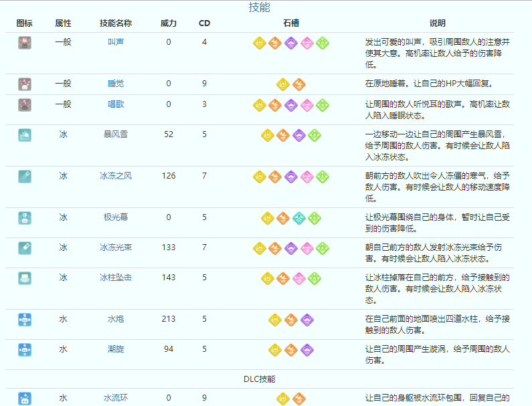Click the purple stone slot in 潮旋 row
This screenshot has height=406, width=532.
point(306,349)
